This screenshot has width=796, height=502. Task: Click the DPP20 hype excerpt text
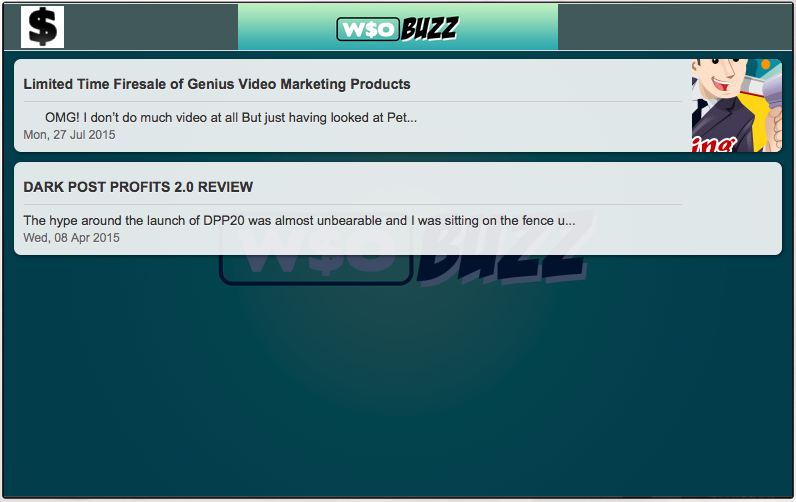tap(299, 220)
